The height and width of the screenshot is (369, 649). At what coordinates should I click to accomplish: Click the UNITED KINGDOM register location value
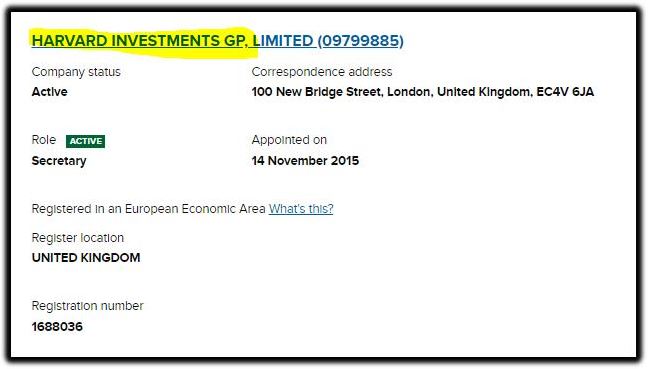pyautogui.click(x=86, y=258)
